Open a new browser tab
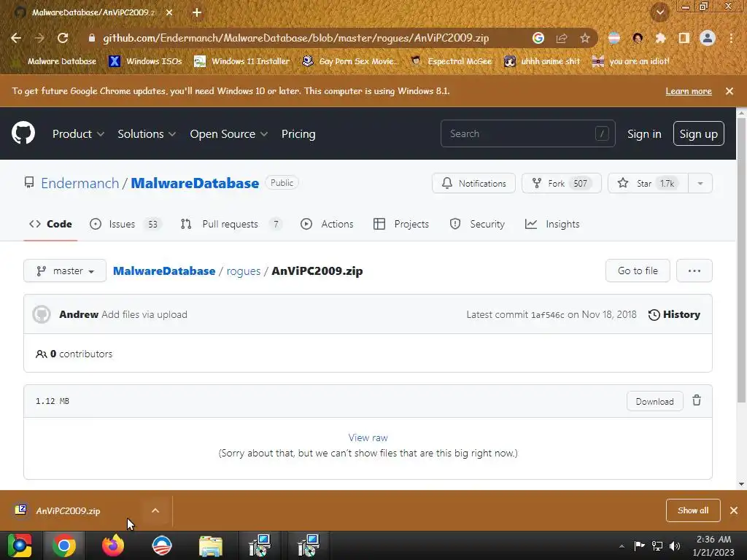The image size is (747, 560). [x=197, y=12]
